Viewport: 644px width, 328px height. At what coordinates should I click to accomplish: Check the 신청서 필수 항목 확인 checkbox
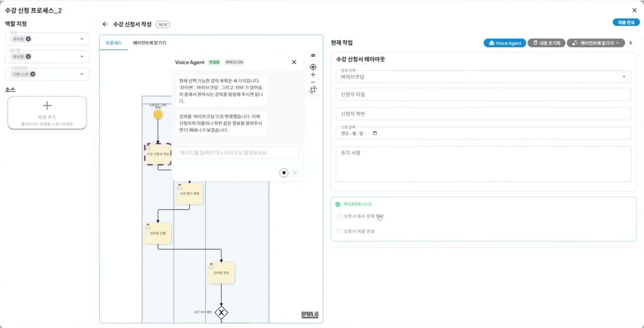coord(339,216)
